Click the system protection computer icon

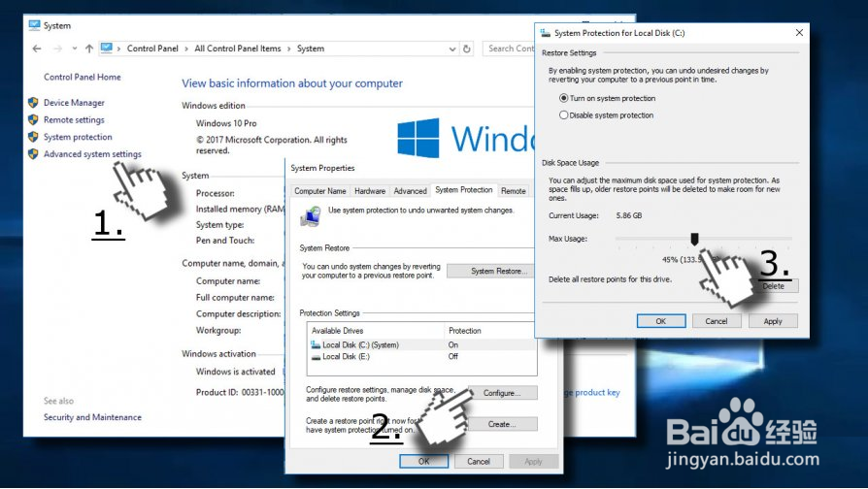[x=311, y=216]
